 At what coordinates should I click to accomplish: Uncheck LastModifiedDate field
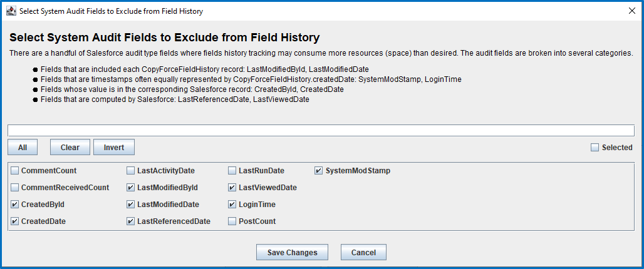pyautogui.click(x=130, y=204)
